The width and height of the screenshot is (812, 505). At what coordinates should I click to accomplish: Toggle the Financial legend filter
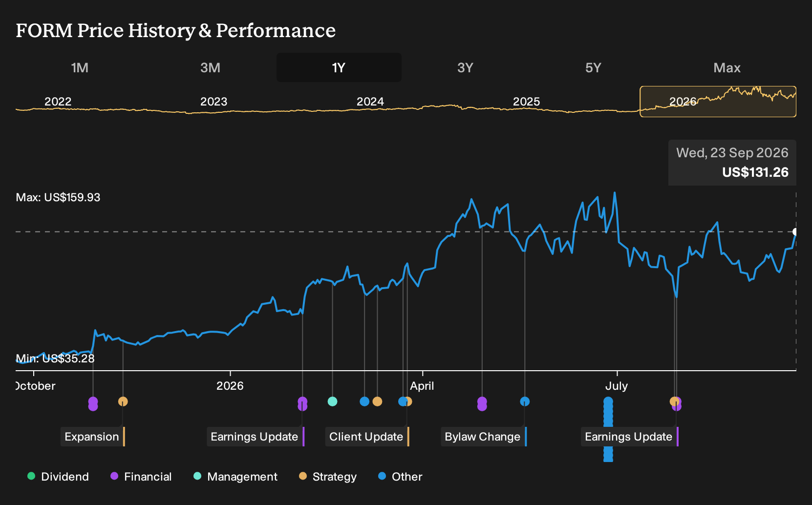[141, 477]
